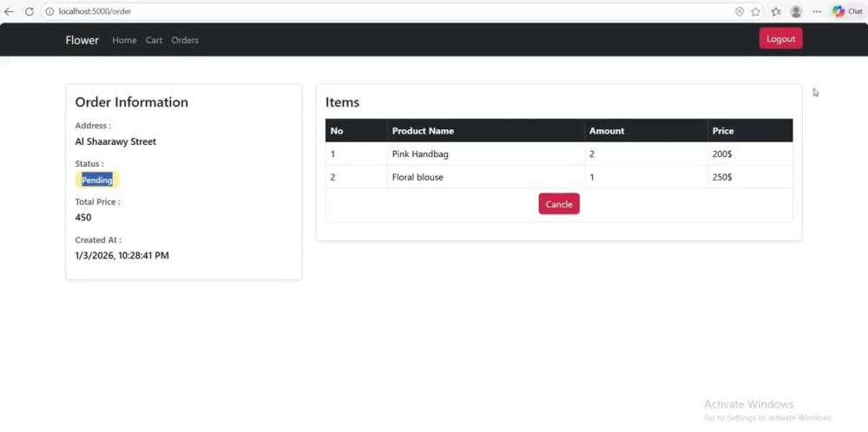Click the Created At : label
Image resolution: width=868 pixels, height=432 pixels.
pos(98,240)
